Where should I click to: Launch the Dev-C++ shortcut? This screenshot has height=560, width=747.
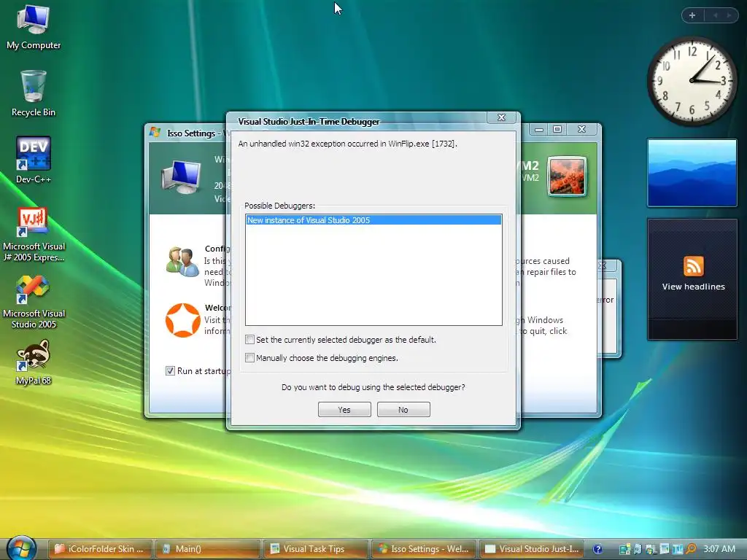point(34,160)
